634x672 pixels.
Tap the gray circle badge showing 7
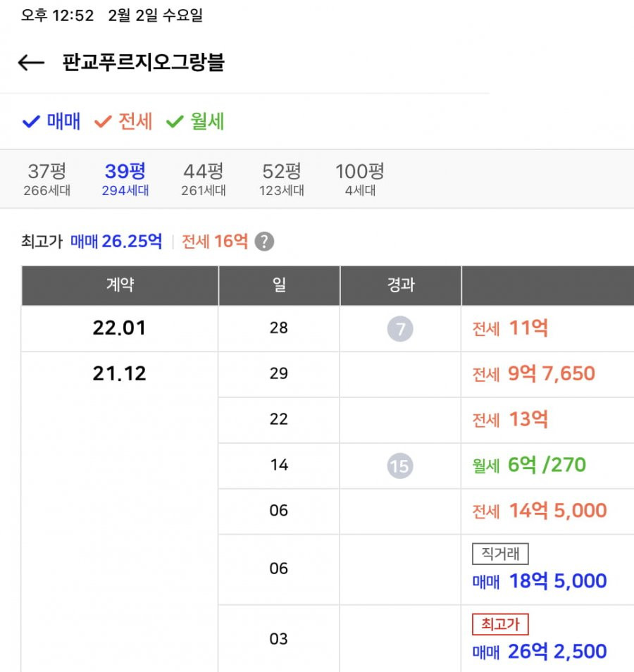pos(400,328)
